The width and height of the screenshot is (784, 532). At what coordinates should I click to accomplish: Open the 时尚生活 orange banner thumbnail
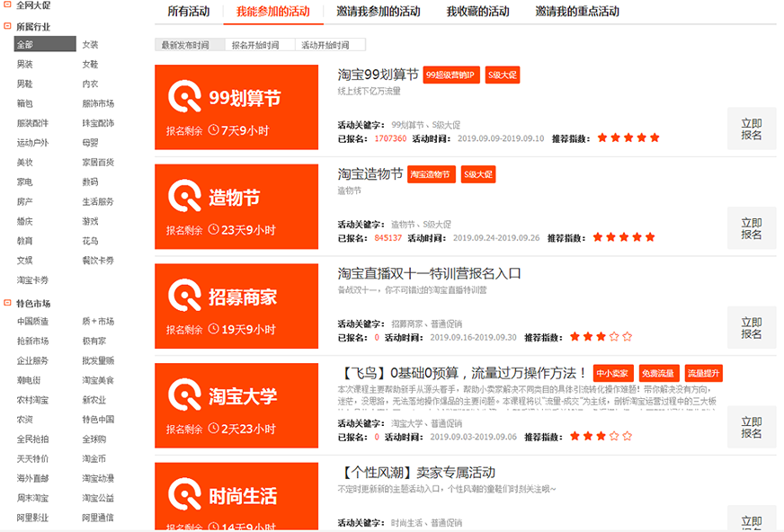pyautogui.click(x=236, y=496)
